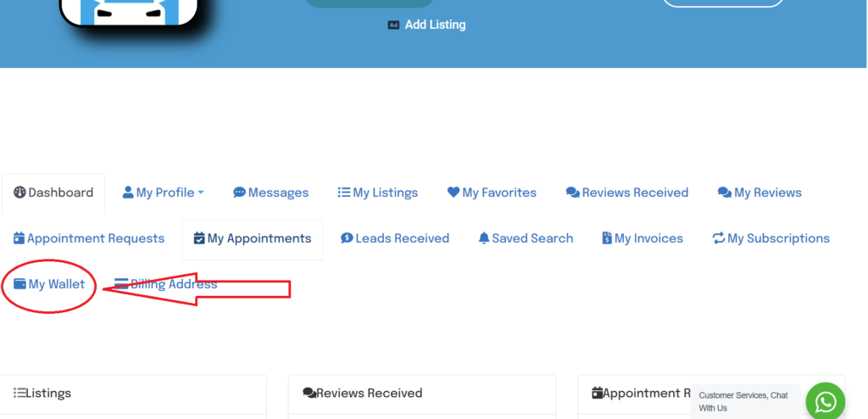The height and width of the screenshot is (419, 868).
Task: Click the calendar icon beside Appointment Requests
Action: pos(19,238)
